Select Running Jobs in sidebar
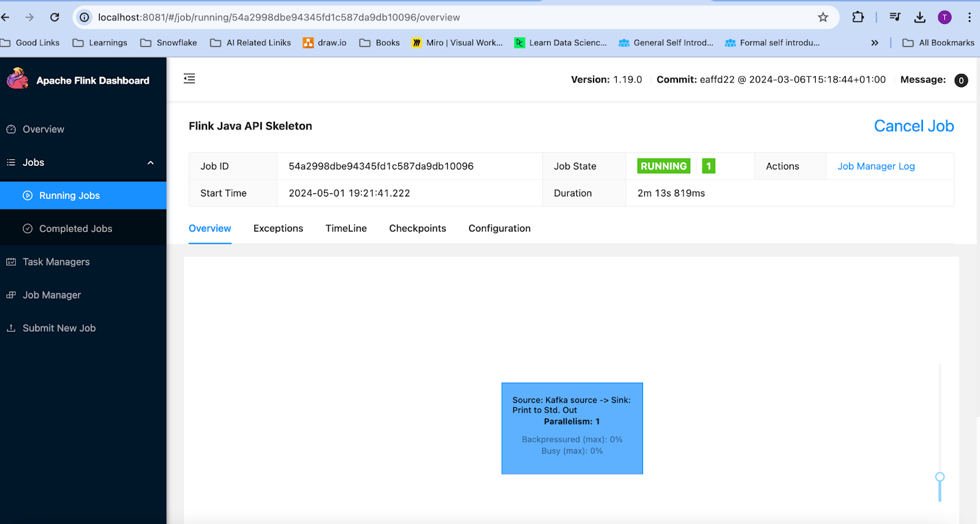This screenshot has height=524, width=980. click(83, 196)
